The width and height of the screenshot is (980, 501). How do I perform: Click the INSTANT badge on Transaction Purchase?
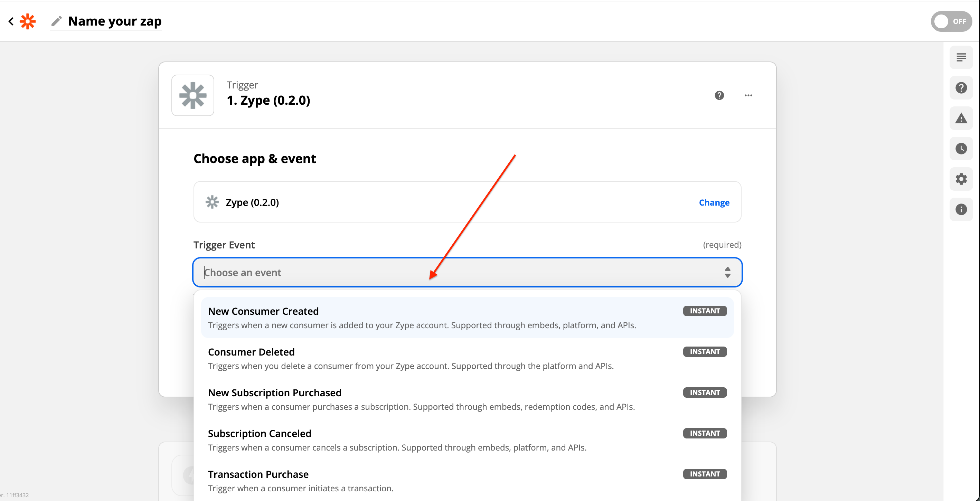[705, 474]
